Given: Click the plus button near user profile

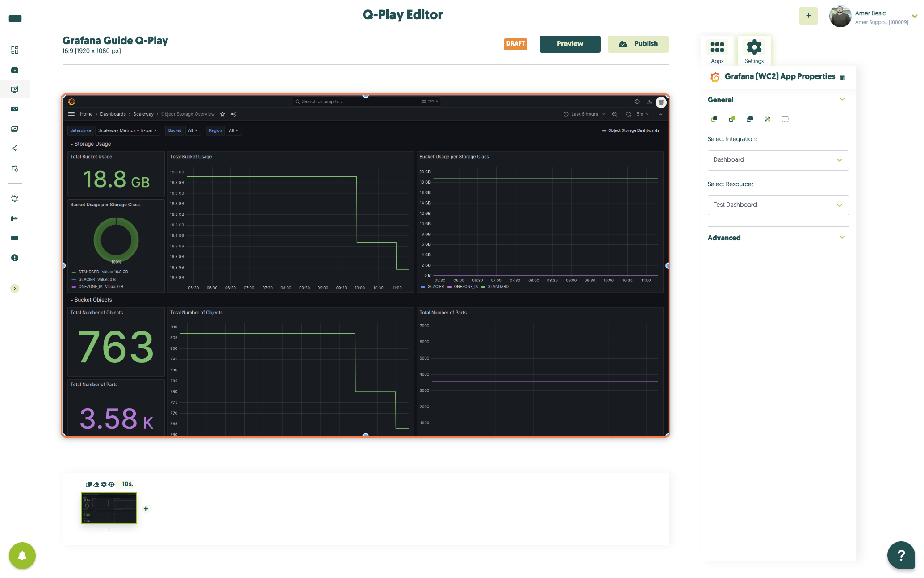Looking at the screenshot, I should pos(808,16).
